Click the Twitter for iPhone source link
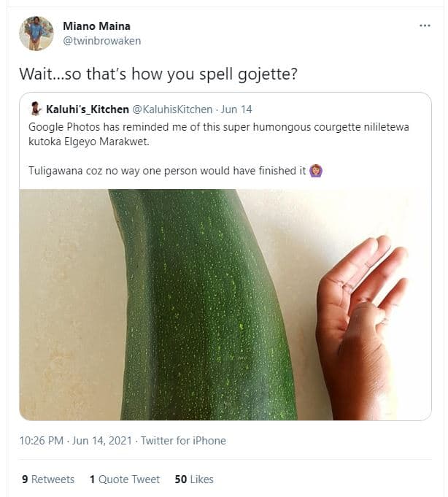The image size is (448, 497). pyautogui.click(x=183, y=441)
